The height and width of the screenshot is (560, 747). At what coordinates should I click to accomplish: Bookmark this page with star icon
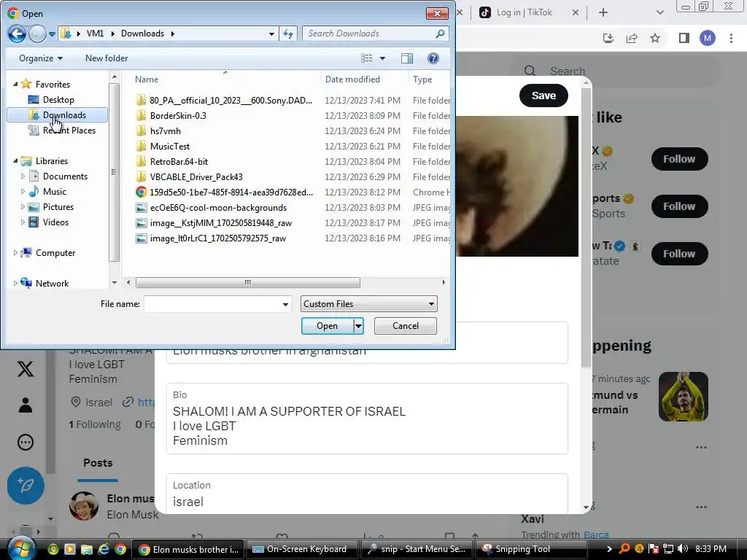point(655,38)
